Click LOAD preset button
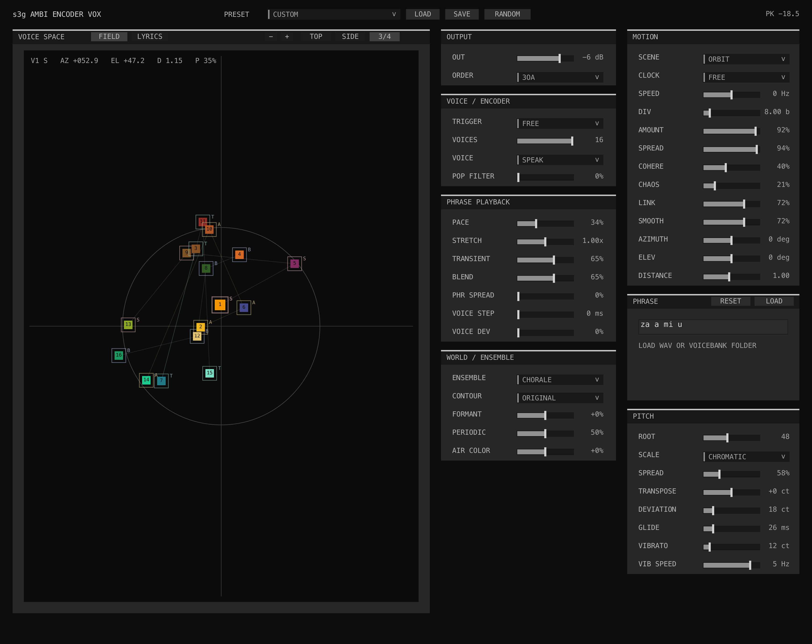The image size is (812, 644). pos(423,14)
